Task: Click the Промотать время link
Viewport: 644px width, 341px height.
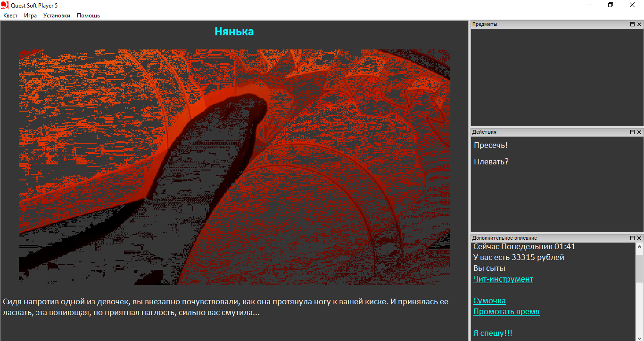Action: 506,312
